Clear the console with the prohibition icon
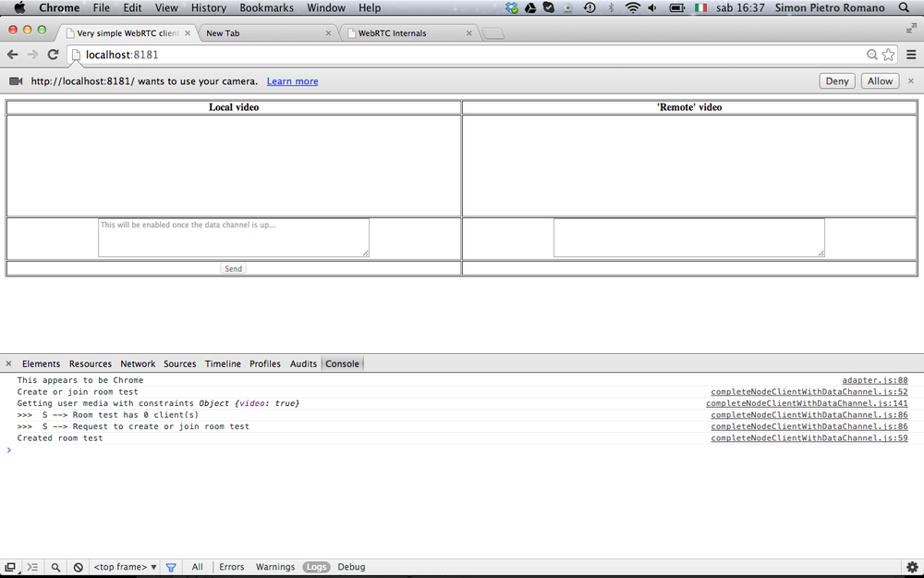 pyautogui.click(x=78, y=567)
